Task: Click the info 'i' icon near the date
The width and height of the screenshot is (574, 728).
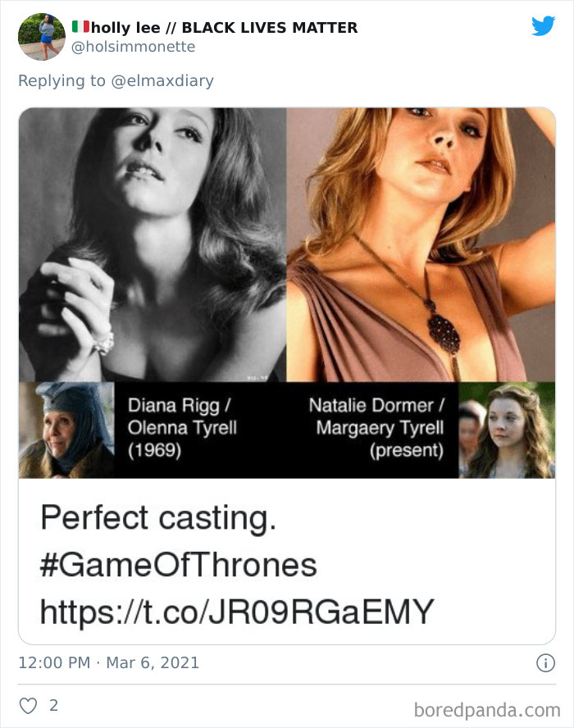Action: [546, 662]
